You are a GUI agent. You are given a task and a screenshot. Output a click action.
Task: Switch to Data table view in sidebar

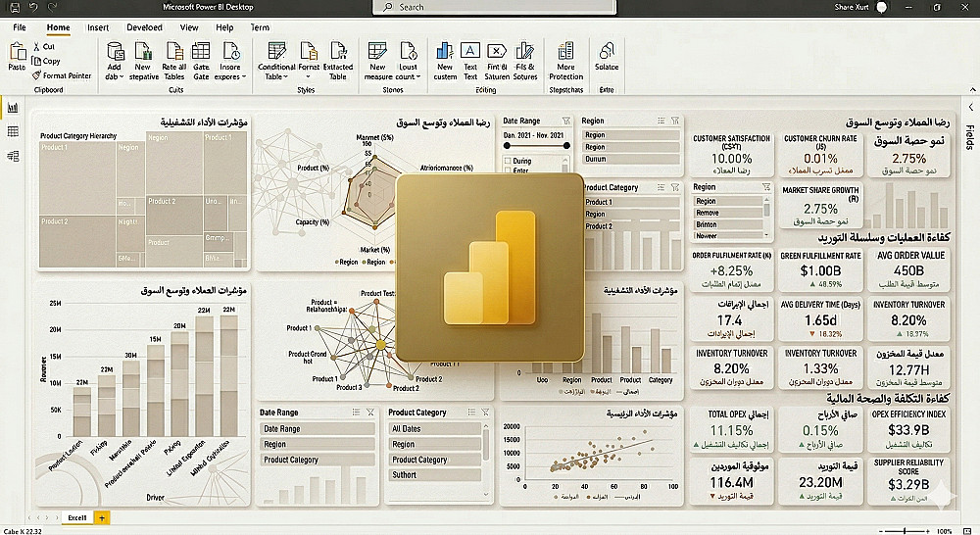pos(13,131)
